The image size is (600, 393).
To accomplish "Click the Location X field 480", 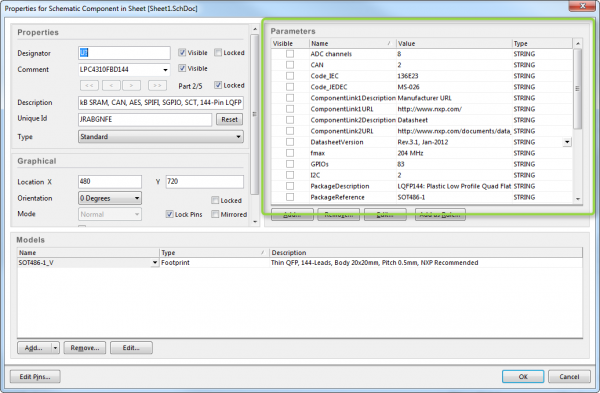I will tap(110, 181).
